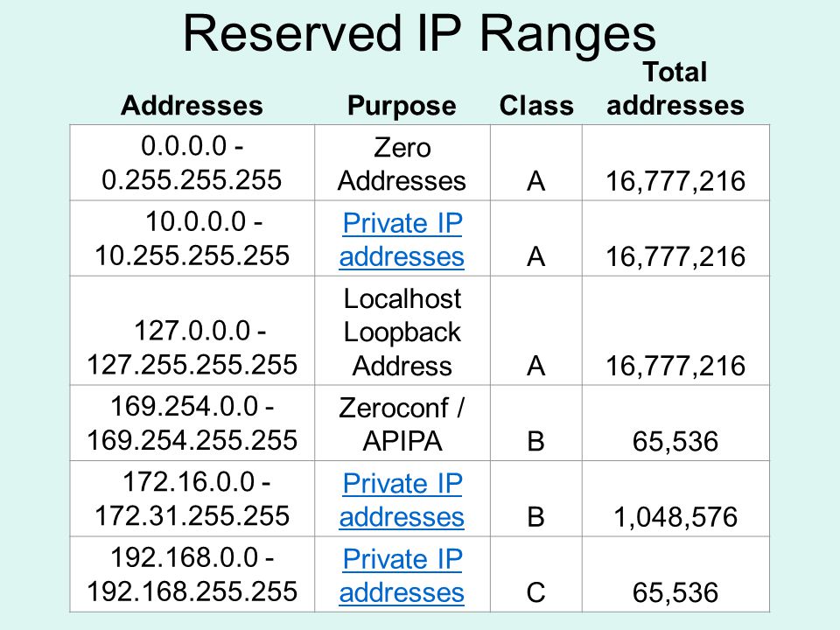Open Private IP addresses link for 172.16.0.0
The image size is (840, 630).
(x=402, y=500)
